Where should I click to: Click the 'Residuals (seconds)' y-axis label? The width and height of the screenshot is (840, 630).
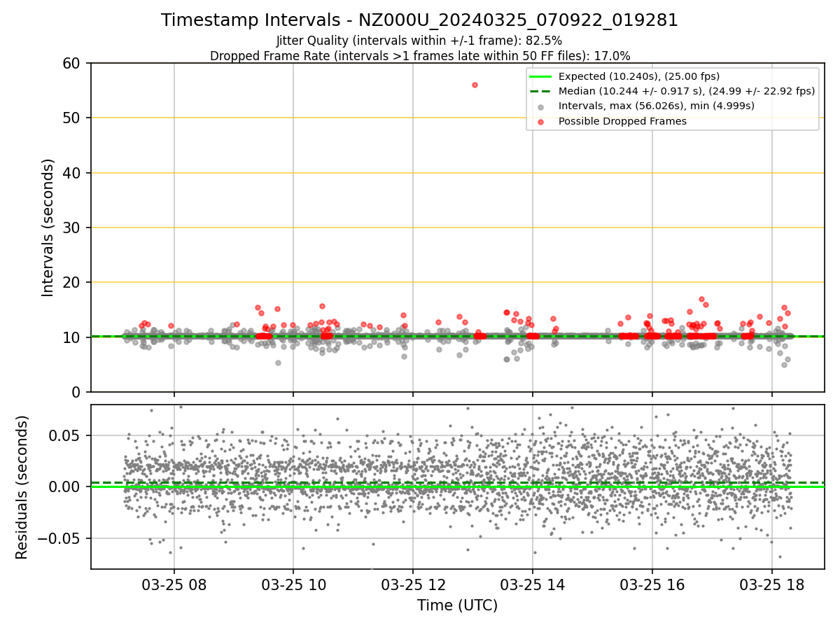coord(22,487)
